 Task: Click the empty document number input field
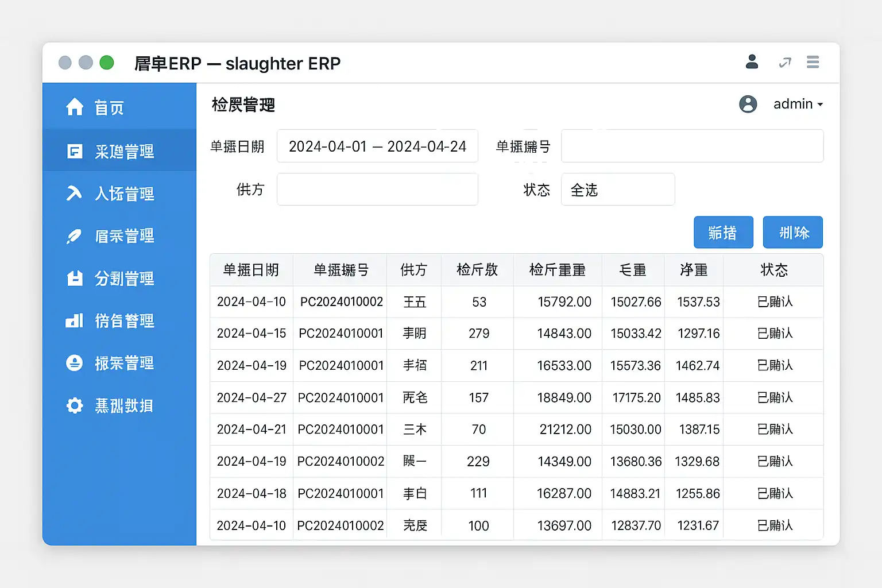pos(692,146)
